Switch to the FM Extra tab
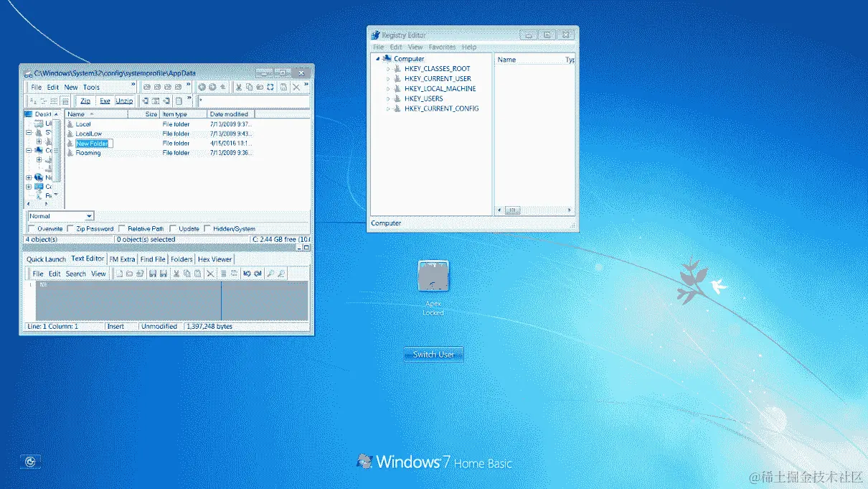This screenshot has width=868, height=489. point(123,259)
